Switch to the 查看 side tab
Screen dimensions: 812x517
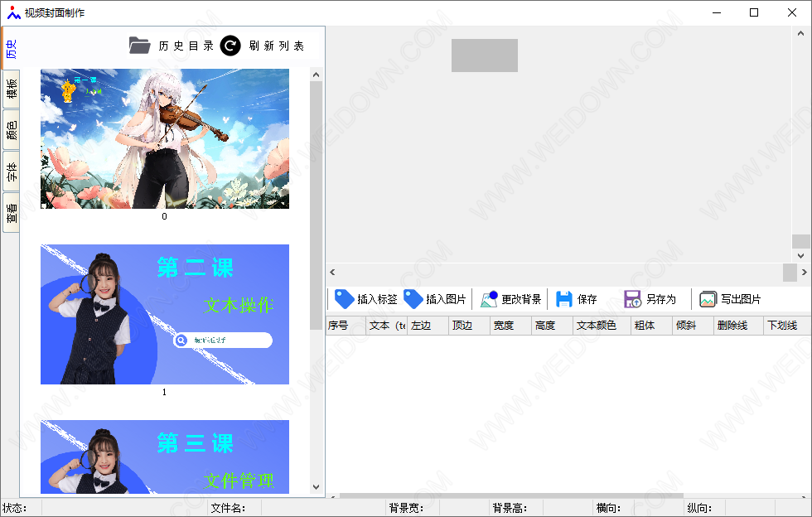(x=12, y=212)
